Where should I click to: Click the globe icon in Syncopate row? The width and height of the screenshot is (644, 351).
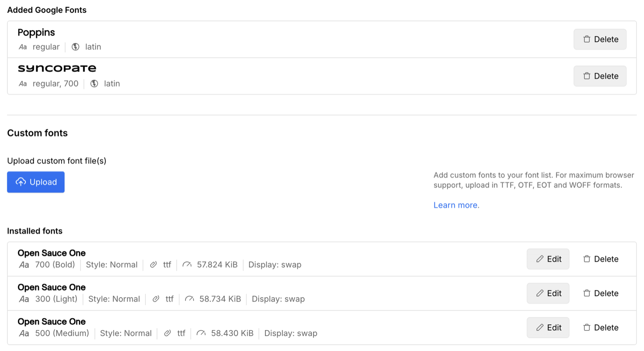94,84
